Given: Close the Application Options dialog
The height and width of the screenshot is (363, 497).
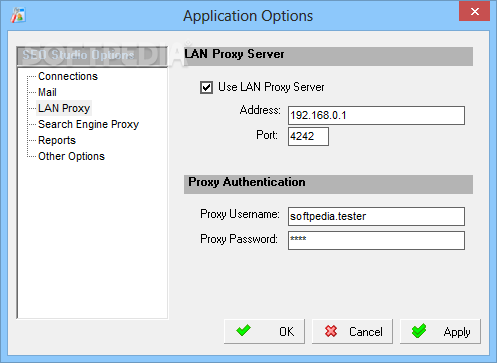Looking at the screenshot, I should tap(474, 11).
